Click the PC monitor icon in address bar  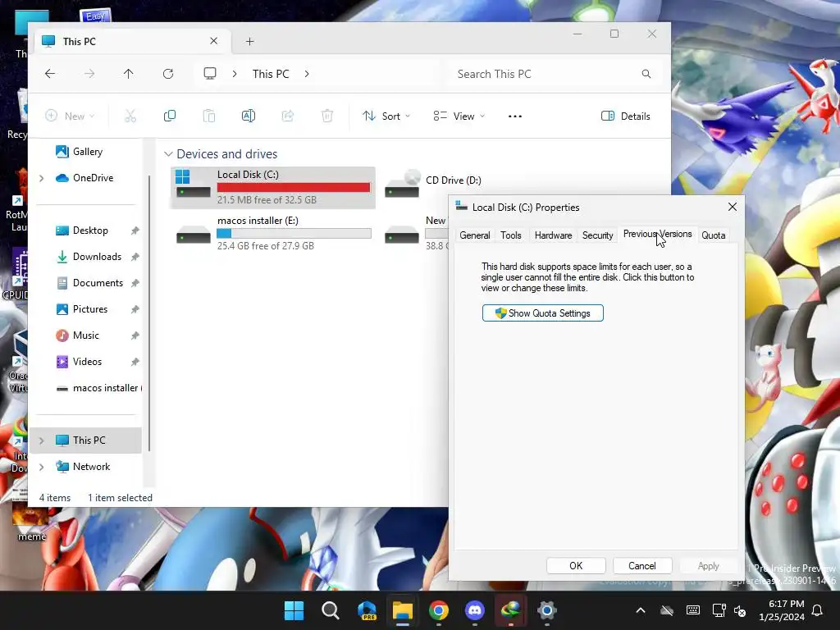tap(210, 73)
